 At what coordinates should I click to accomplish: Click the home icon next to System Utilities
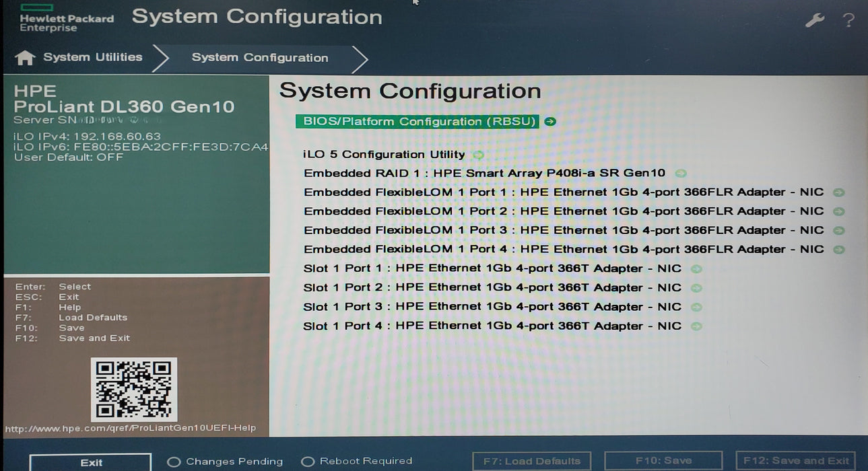(x=25, y=58)
